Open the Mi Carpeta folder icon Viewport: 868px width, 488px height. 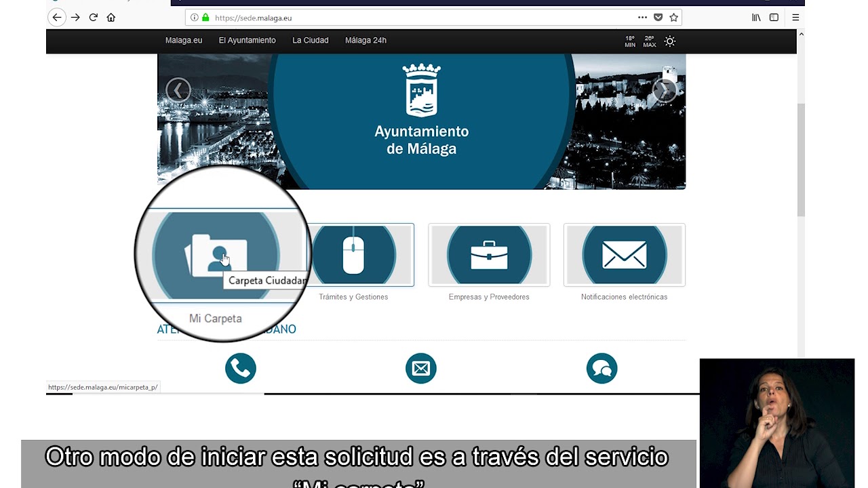[216, 255]
